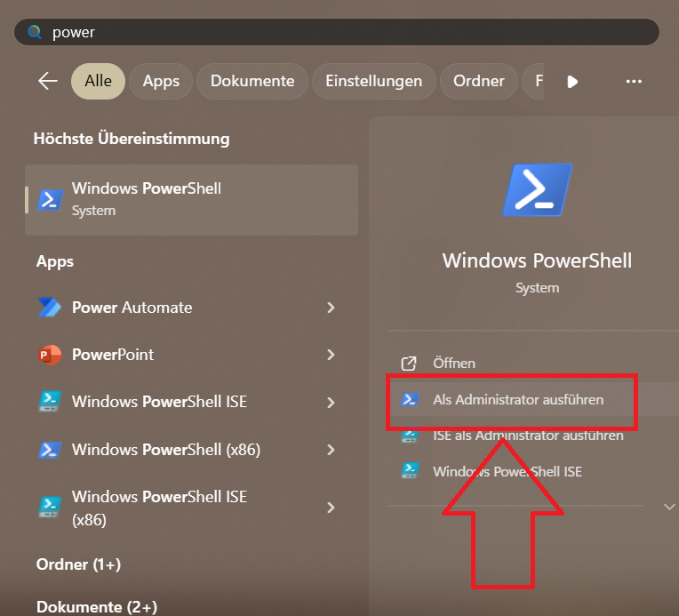Show more filter tabs with the play arrow
This screenshot has height=616, width=679.
pos(572,82)
